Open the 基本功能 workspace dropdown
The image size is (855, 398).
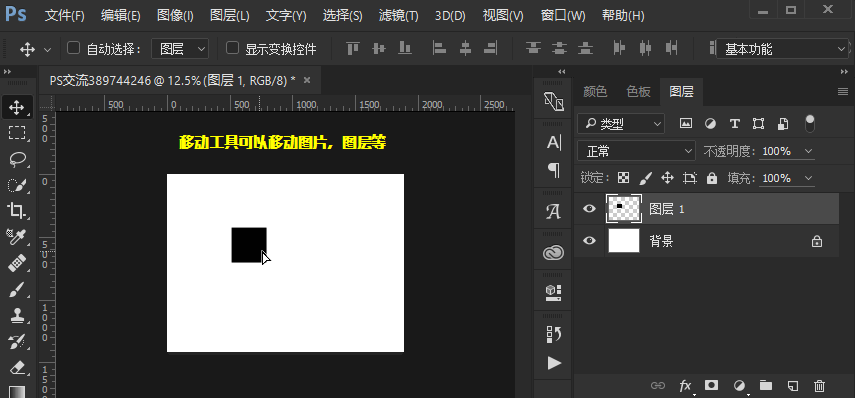(x=782, y=49)
